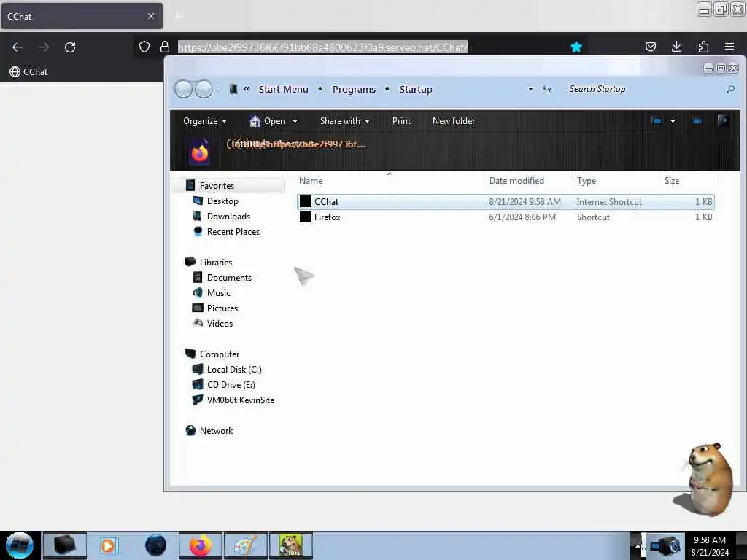The image size is (747, 560).
Task: Toggle the preview pane
Action: 697,121
